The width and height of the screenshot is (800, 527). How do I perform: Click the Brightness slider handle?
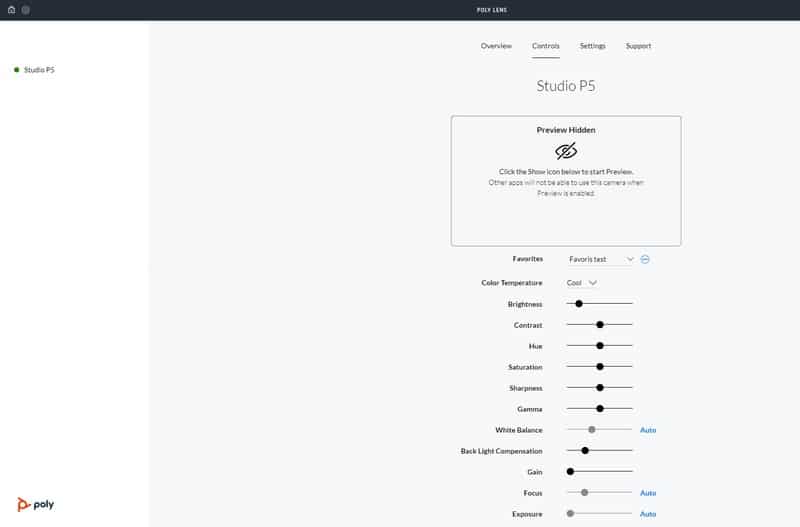pyautogui.click(x=579, y=304)
